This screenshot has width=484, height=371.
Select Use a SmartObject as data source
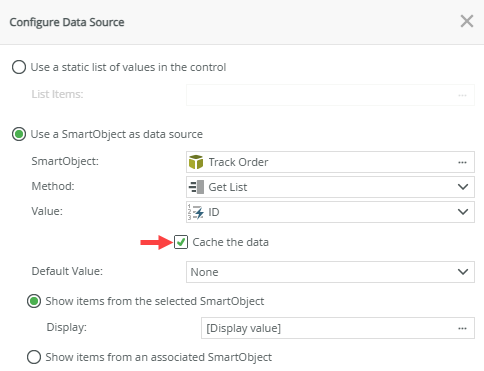(x=19, y=134)
